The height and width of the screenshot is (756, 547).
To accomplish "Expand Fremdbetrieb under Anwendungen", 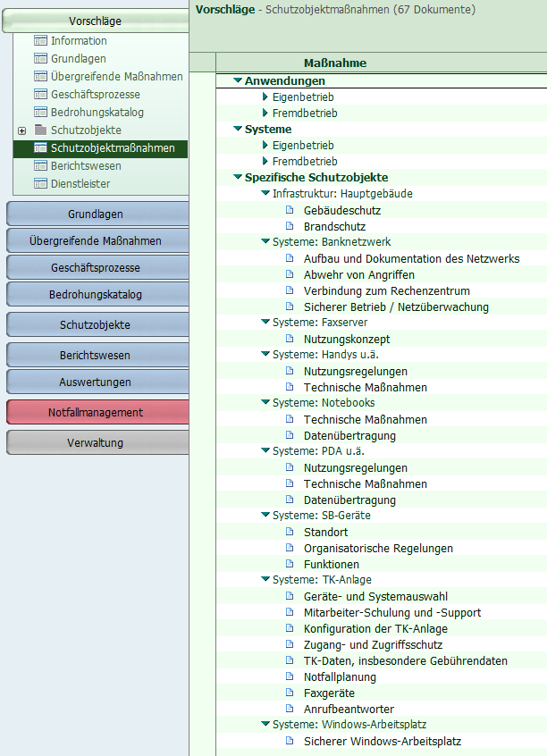I will (x=265, y=113).
